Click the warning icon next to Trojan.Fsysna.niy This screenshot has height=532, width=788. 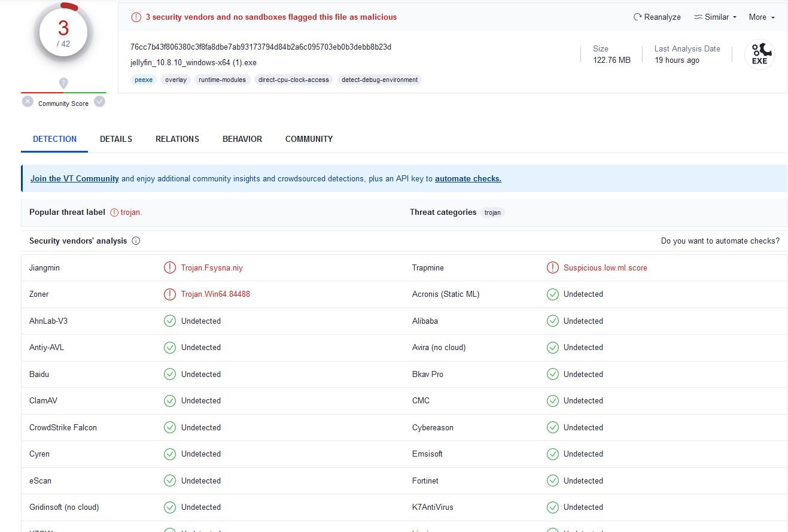[x=170, y=268]
